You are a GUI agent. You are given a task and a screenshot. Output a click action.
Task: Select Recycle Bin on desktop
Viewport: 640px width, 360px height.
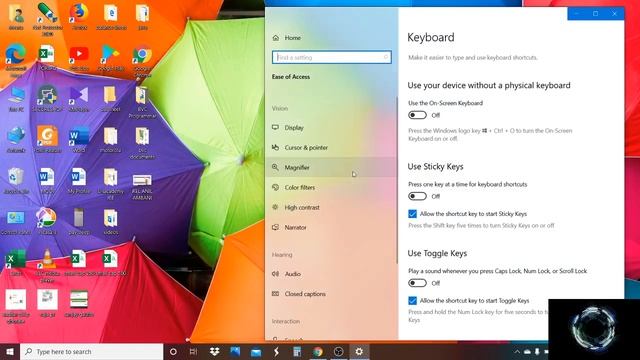[16, 181]
